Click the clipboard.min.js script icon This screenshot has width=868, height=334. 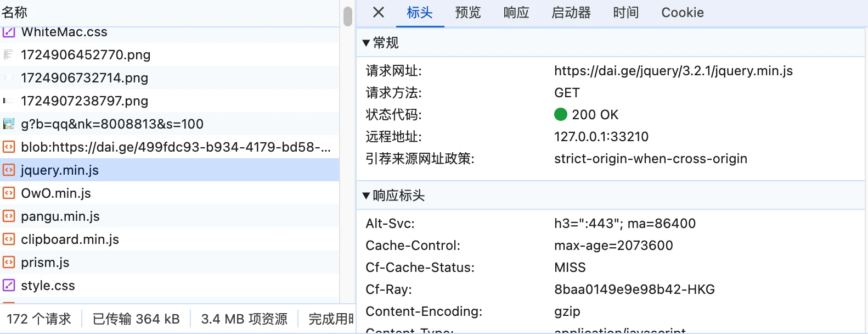coord(9,240)
